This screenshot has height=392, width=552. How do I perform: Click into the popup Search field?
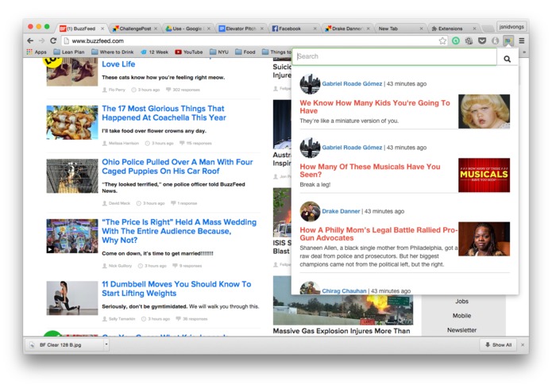[x=395, y=56]
